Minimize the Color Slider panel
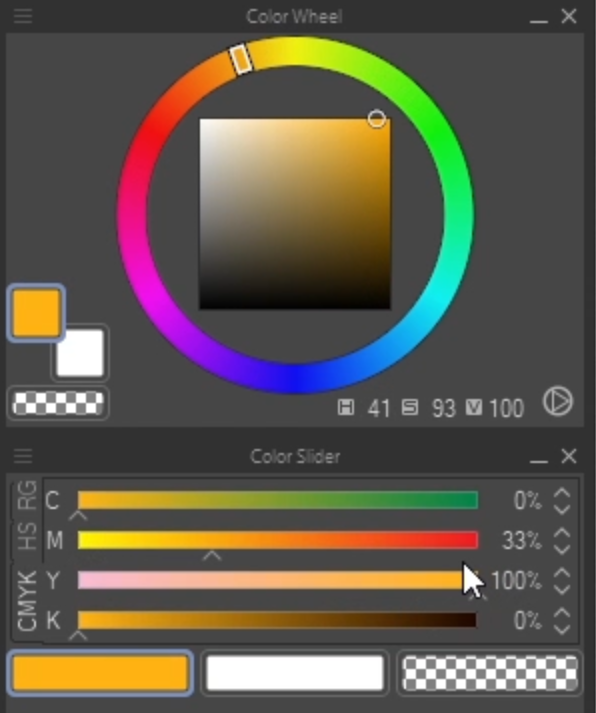This screenshot has height=713, width=596. [x=538, y=458]
